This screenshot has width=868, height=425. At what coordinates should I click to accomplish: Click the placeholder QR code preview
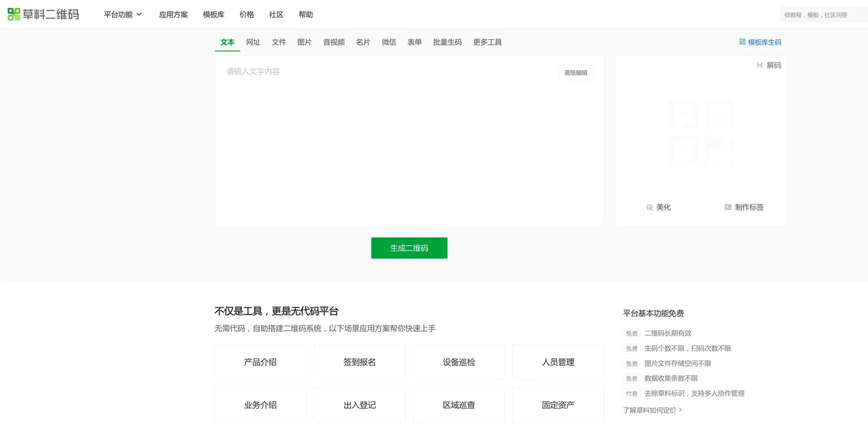(x=701, y=133)
